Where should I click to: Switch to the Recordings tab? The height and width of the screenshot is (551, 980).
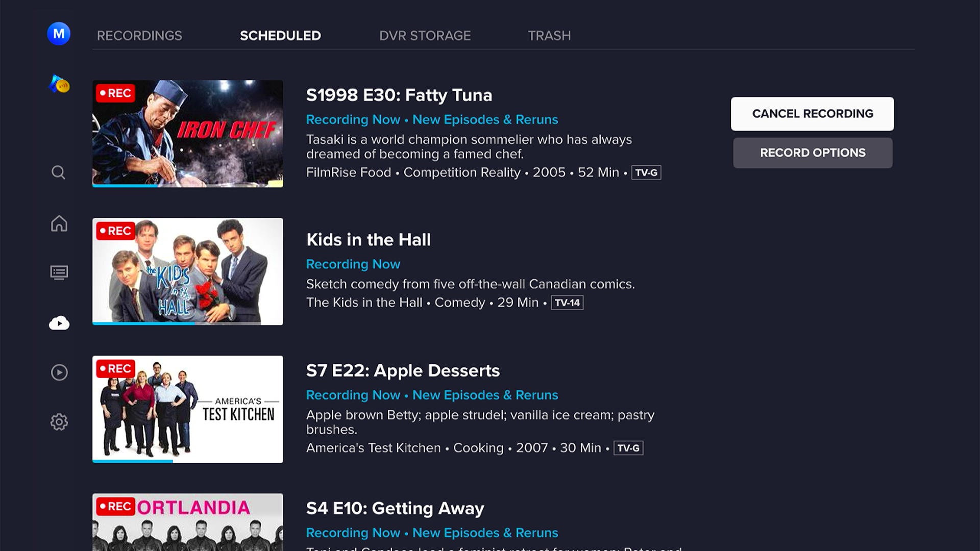[x=140, y=35]
